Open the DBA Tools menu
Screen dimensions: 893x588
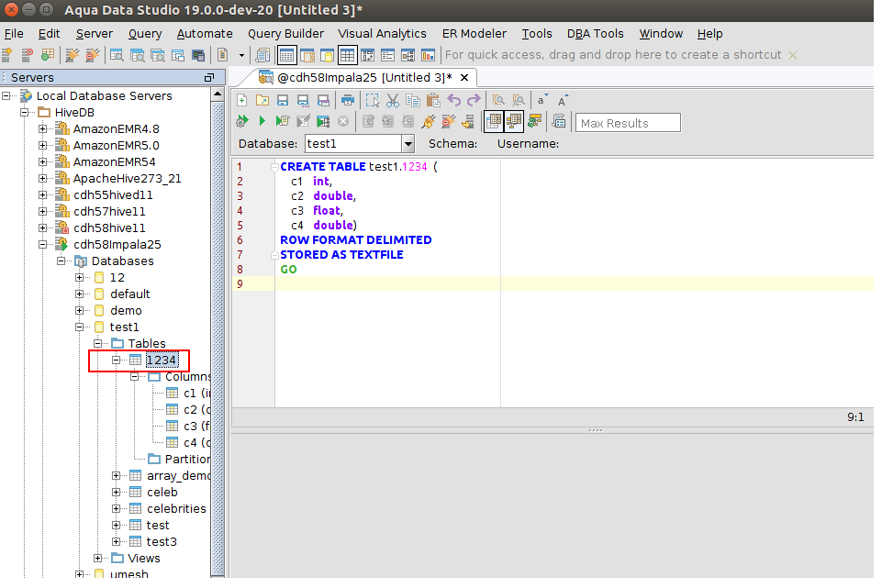coord(595,34)
